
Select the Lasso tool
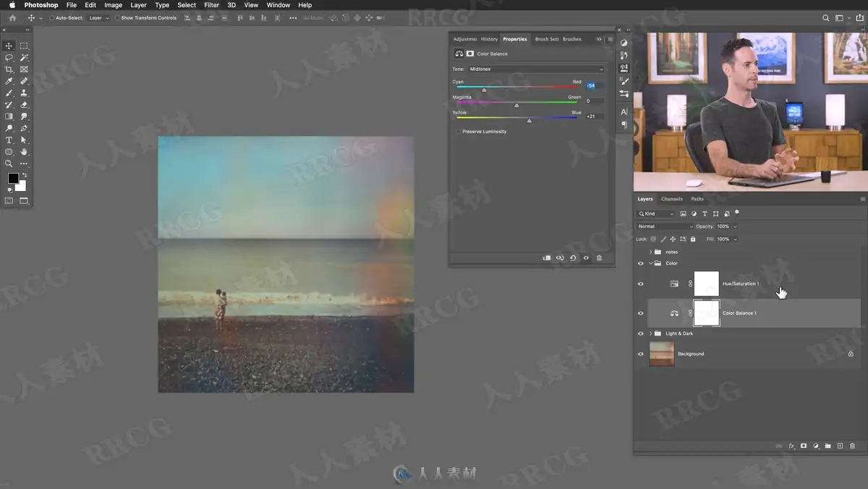[9, 57]
